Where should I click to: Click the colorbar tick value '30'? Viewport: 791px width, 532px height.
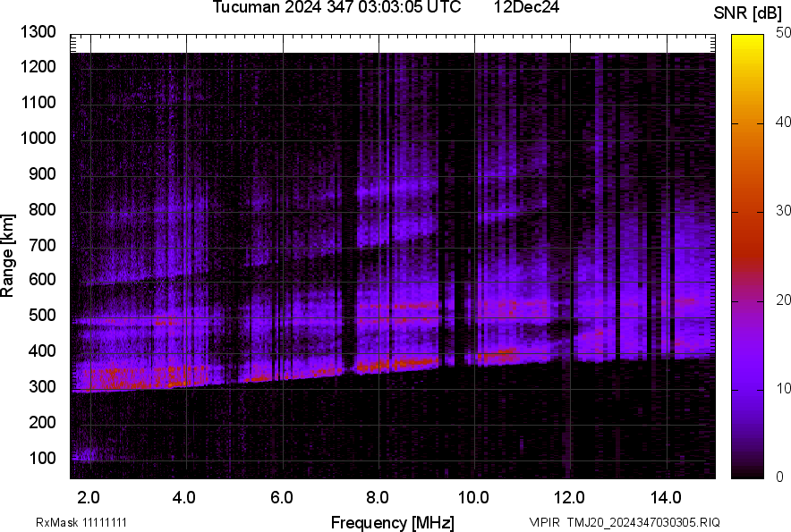click(x=783, y=210)
